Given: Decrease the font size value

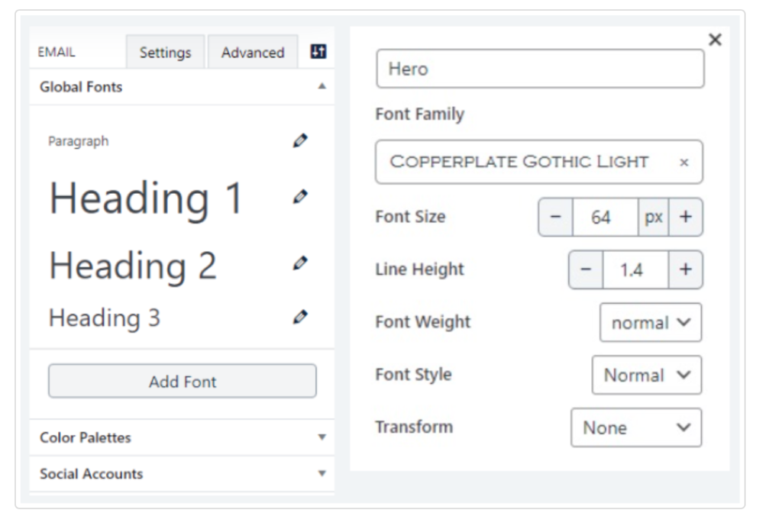Looking at the screenshot, I should (x=555, y=218).
